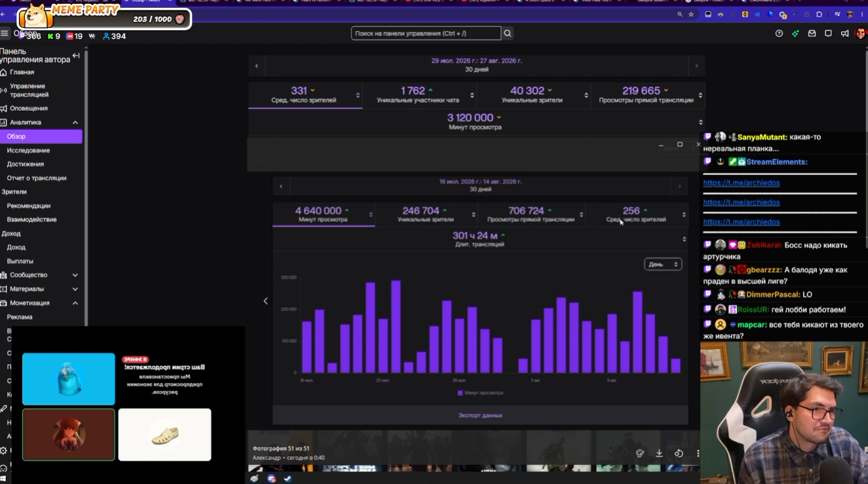Select the Исследование analytics menu item
The image size is (868, 484).
pos(28,150)
